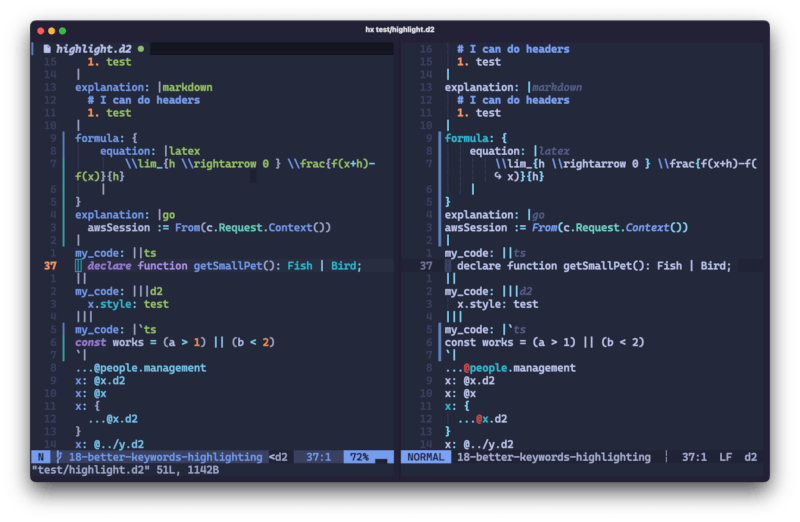Viewport: 800px width, 522px height.
Task: Click the NORMAL mode label in right statusline
Action: click(425, 457)
